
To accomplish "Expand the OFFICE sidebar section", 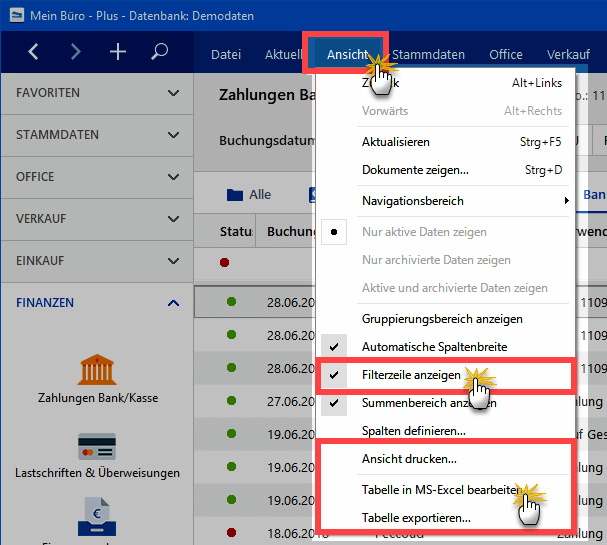I will pos(97,177).
